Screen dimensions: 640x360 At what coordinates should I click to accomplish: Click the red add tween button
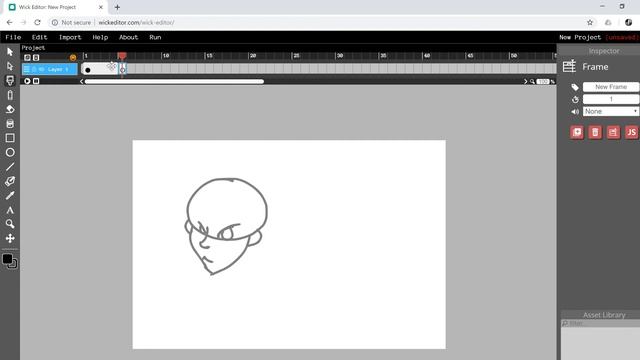(x=577, y=132)
